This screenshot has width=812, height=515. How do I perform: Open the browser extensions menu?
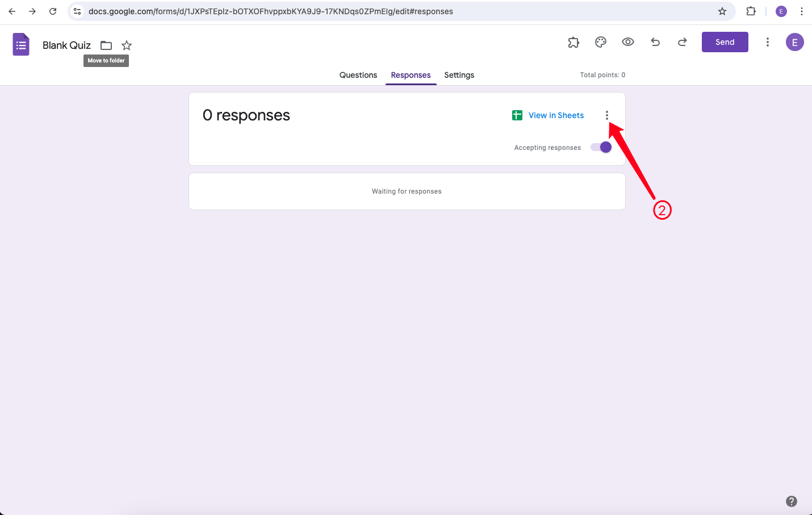point(751,11)
